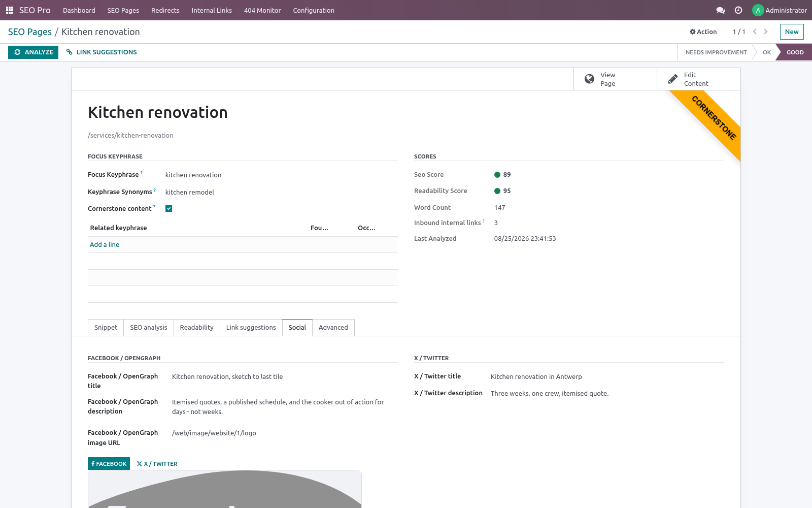Click the green Seo Score indicator dot
Image resolution: width=812 pixels, height=508 pixels.
tap(497, 175)
